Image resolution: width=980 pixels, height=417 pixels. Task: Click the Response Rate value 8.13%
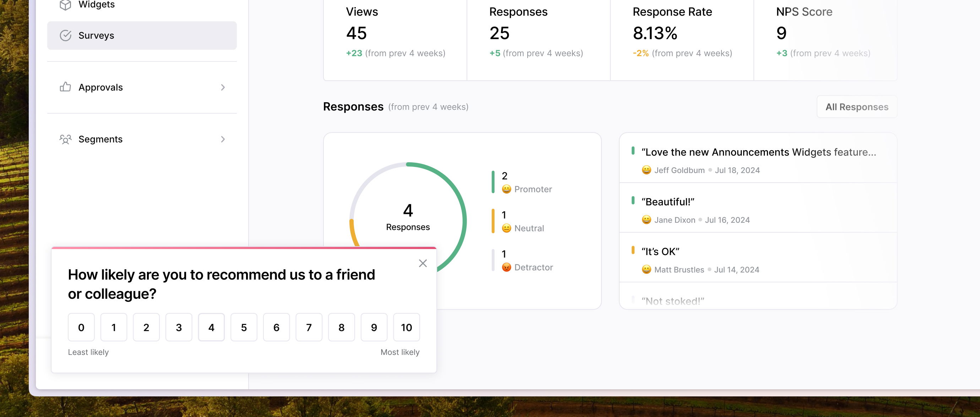655,33
